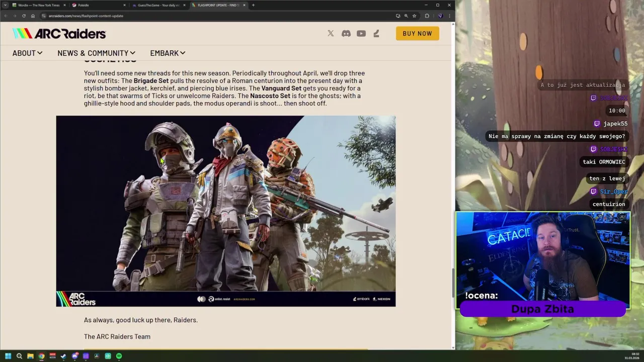Image resolution: width=644 pixels, height=362 pixels.
Task: Open the Windows Start menu
Action: point(8,356)
